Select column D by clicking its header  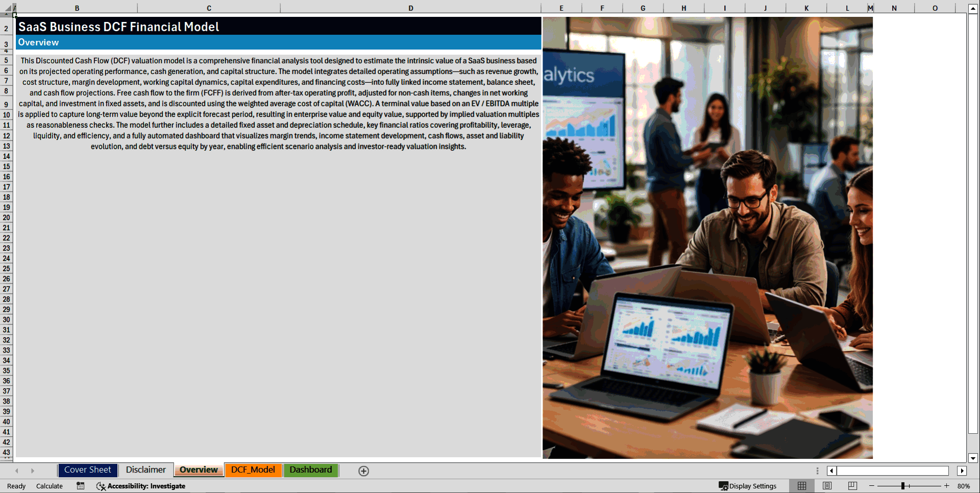(410, 8)
